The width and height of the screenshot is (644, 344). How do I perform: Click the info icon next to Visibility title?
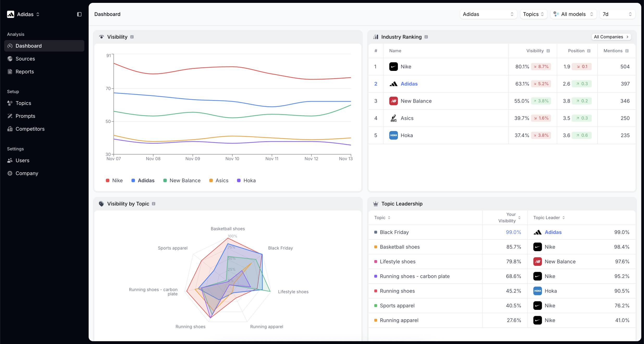click(x=132, y=37)
